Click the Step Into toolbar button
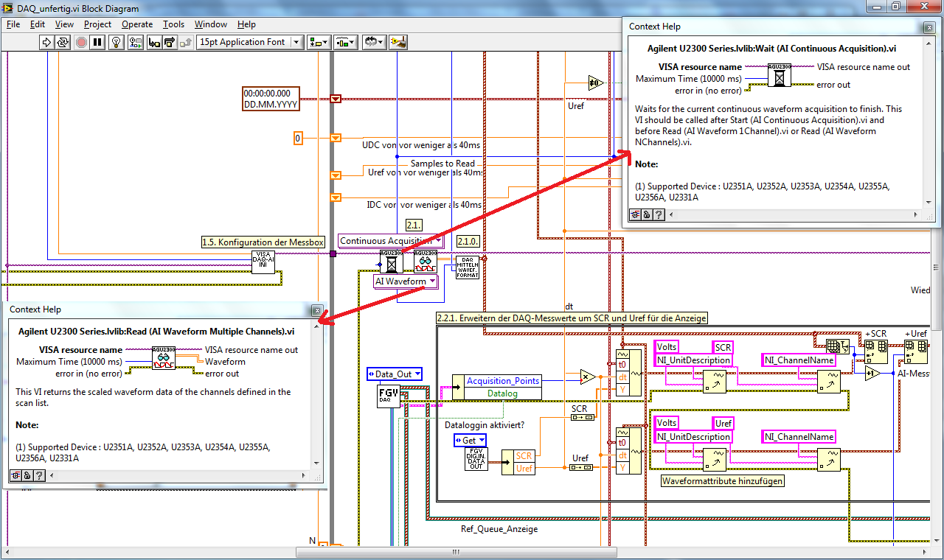The image size is (944, 560). (153, 42)
